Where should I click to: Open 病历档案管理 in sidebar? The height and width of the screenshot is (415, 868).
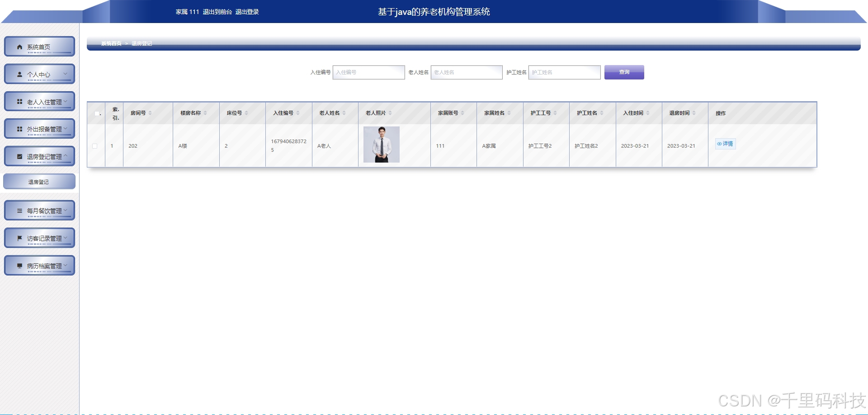click(x=39, y=266)
